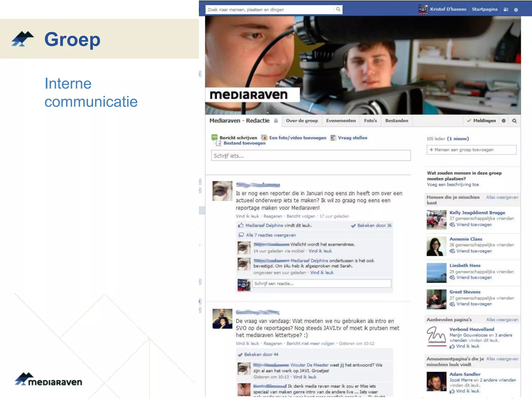Open Kelly Jeugddienst Brugge profile
Screen dimensions: 532x399
[x=477, y=213]
